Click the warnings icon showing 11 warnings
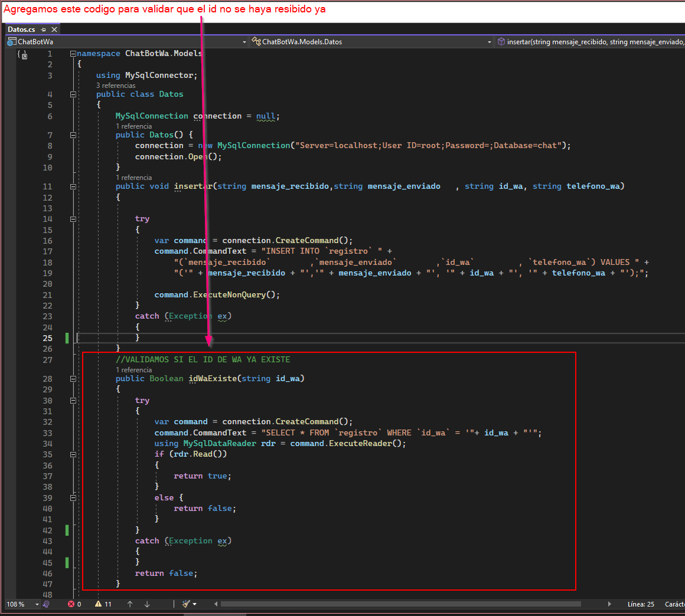Viewport: 685px width, 616px height. (99, 604)
